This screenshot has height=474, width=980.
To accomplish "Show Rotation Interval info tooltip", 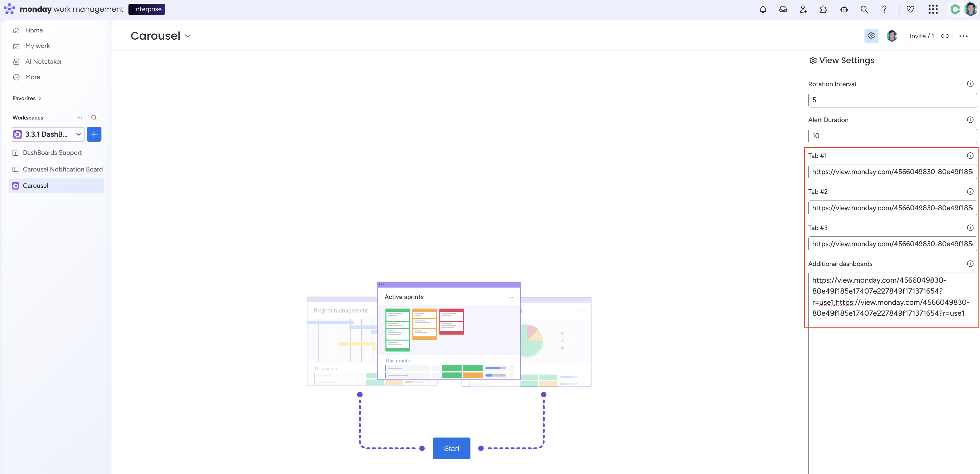I will (x=970, y=84).
